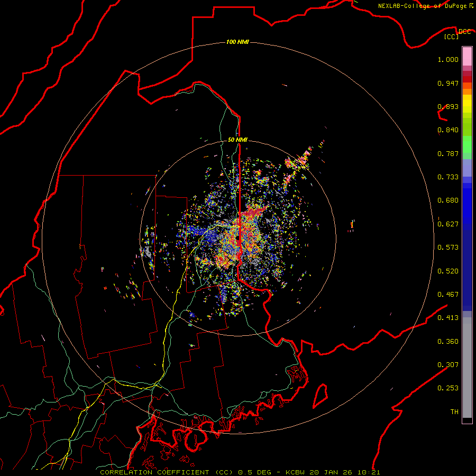Click the 0.467 legend value
476x476 pixels.
pos(448,295)
